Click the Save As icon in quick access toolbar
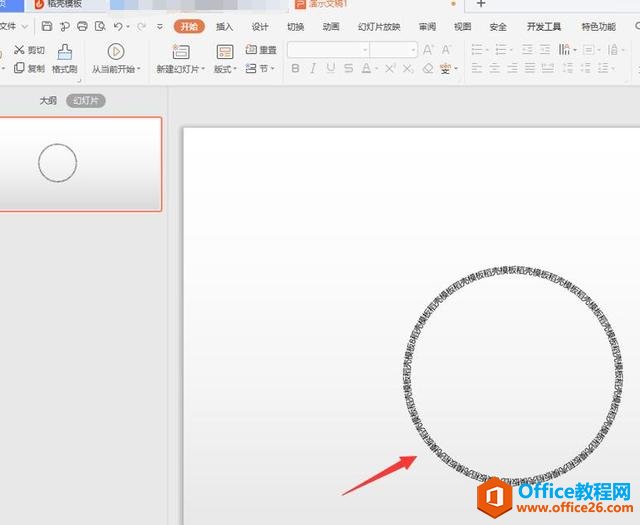Image resolution: width=640 pixels, height=525 pixels. [64, 27]
